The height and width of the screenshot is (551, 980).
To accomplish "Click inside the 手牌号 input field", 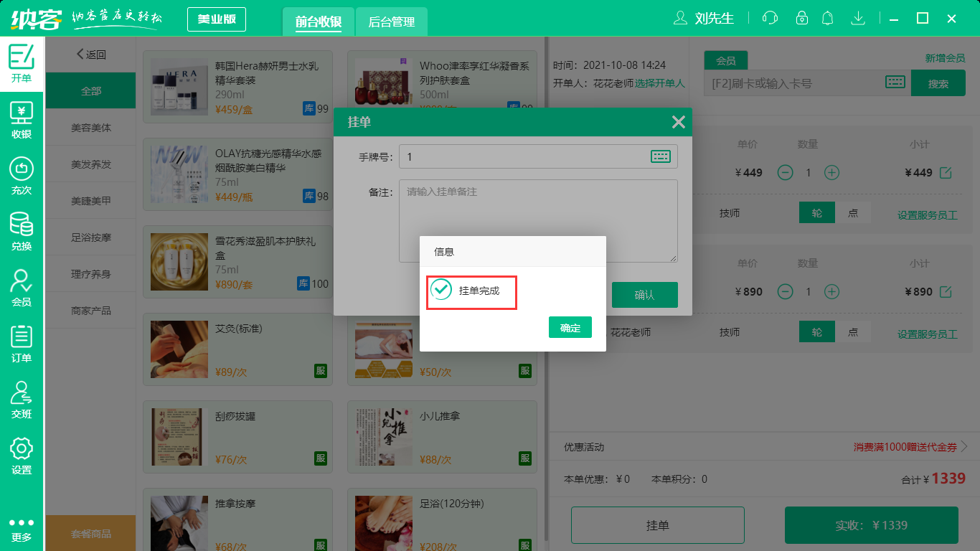I will pyautogui.click(x=502, y=156).
